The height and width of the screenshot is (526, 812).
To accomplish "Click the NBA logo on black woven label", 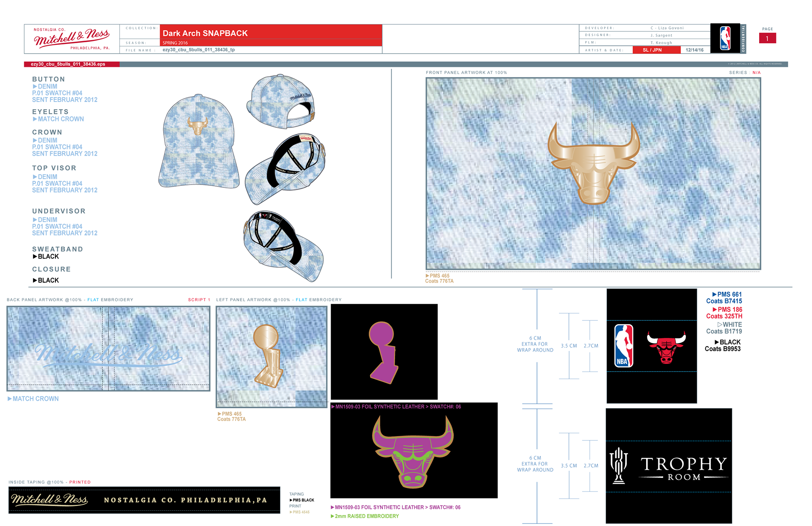I will point(624,346).
